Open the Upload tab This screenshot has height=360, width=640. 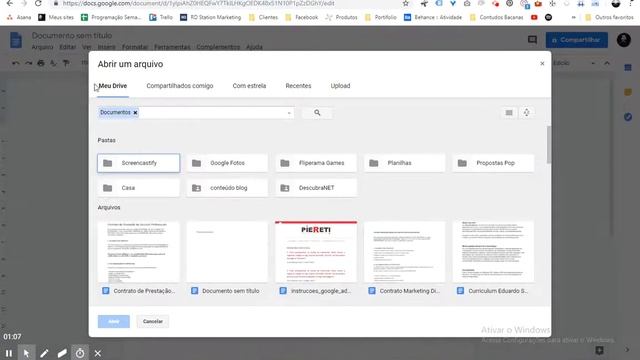[340, 86]
